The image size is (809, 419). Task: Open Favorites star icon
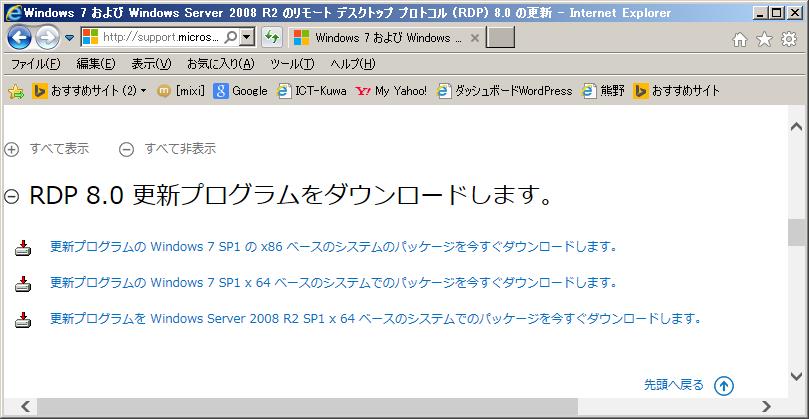(764, 39)
